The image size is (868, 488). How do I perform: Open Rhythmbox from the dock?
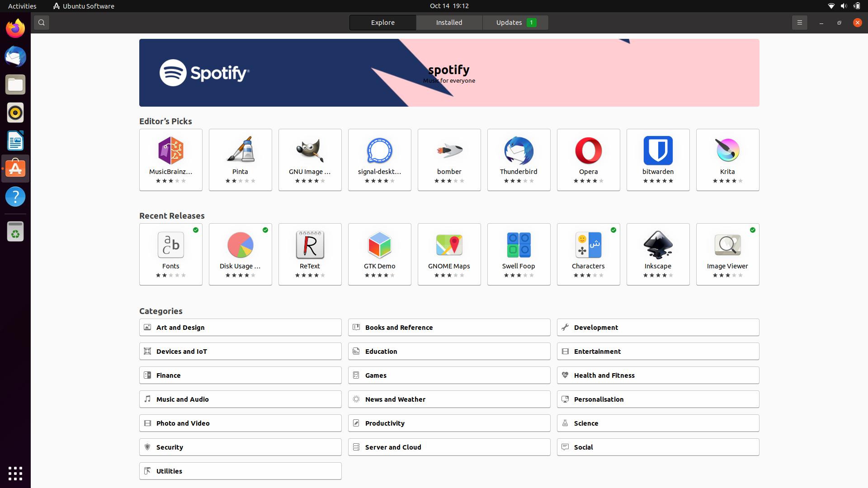15,113
